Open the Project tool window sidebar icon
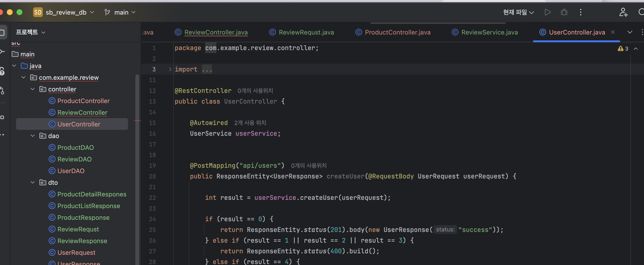 pyautogui.click(x=2, y=33)
